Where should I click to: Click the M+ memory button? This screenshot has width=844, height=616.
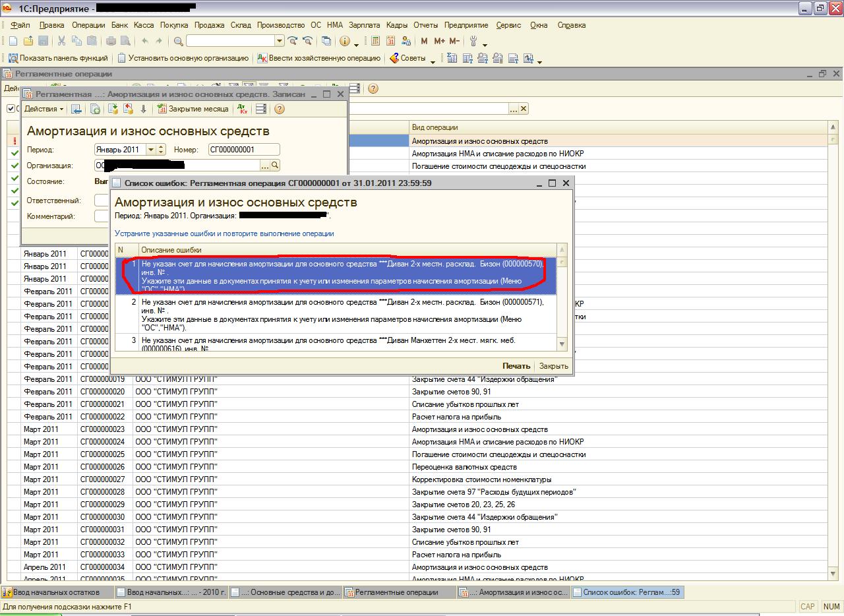[x=439, y=41]
